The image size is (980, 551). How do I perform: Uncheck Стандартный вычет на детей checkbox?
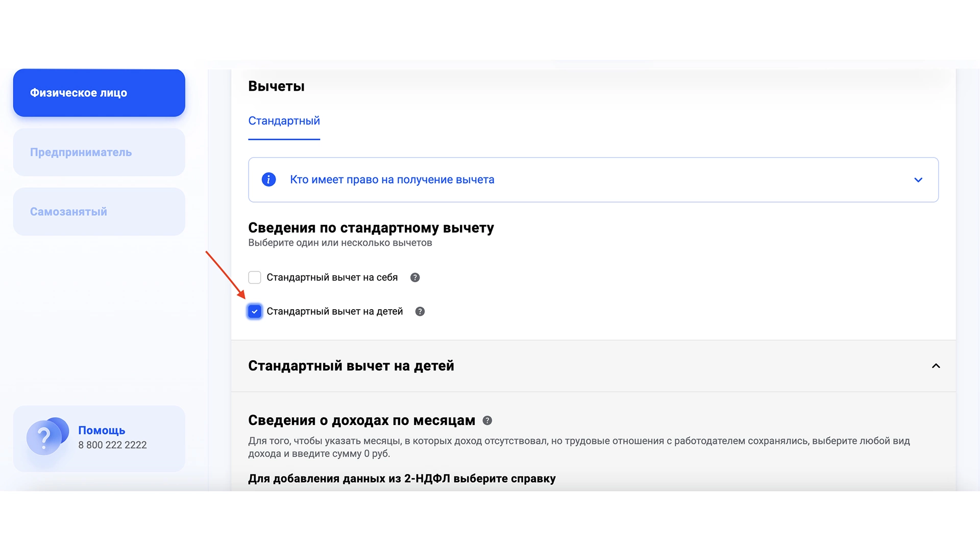(x=255, y=312)
